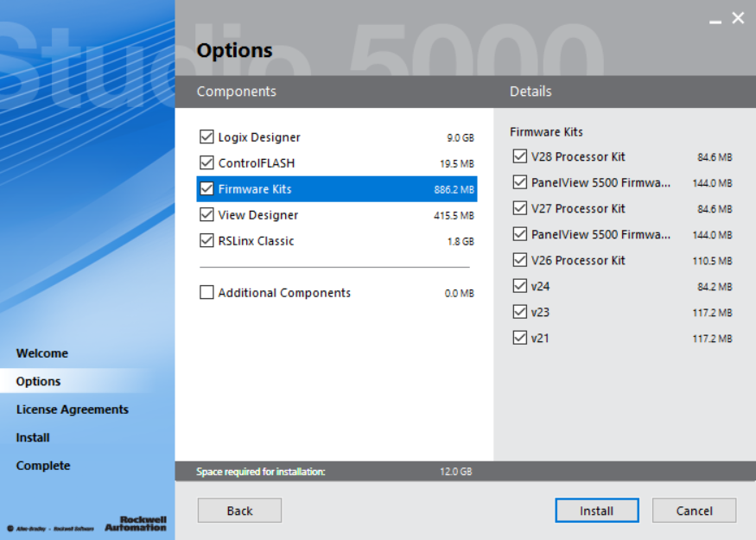Uncheck the Firmware Kits component checkbox
This screenshot has width=756, height=540.
tap(206, 188)
